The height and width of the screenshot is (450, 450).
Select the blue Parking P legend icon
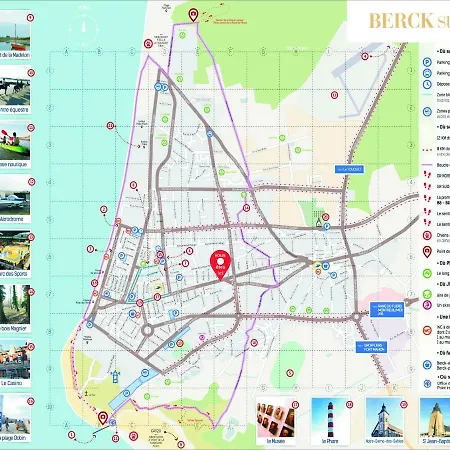pyautogui.click(x=427, y=62)
